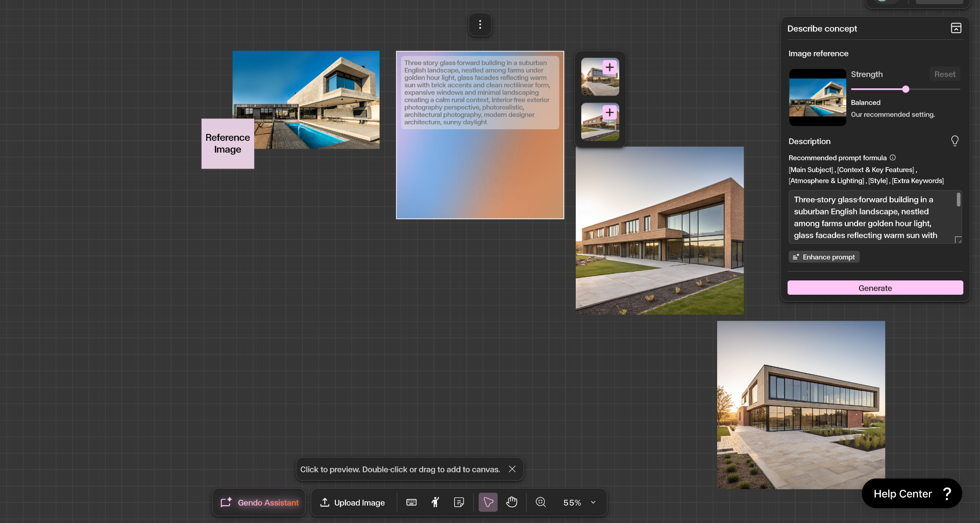This screenshot has height=523, width=980.
Task: Dismiss the click-to-preview tip bar
Action: click(x=512, y=469)
